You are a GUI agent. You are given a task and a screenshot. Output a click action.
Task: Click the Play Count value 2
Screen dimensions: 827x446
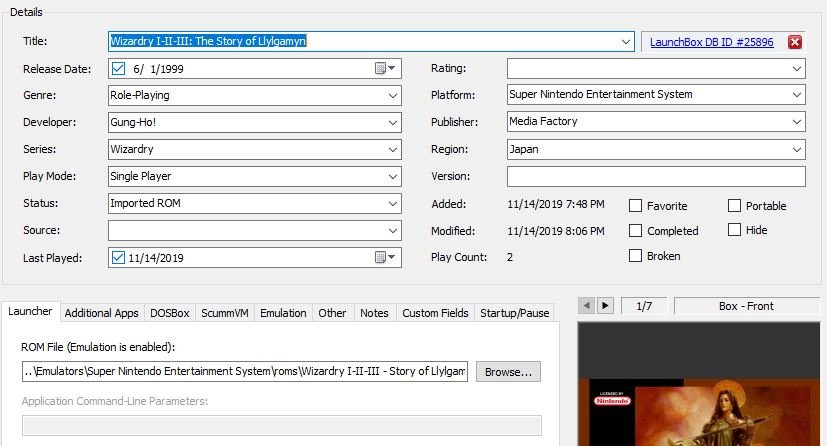(x=510, y=257)
